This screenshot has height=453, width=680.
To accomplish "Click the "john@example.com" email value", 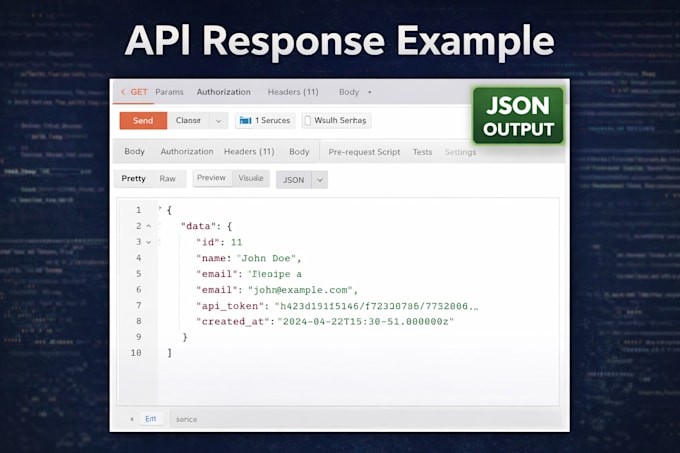I will click(x=300, y=290).
